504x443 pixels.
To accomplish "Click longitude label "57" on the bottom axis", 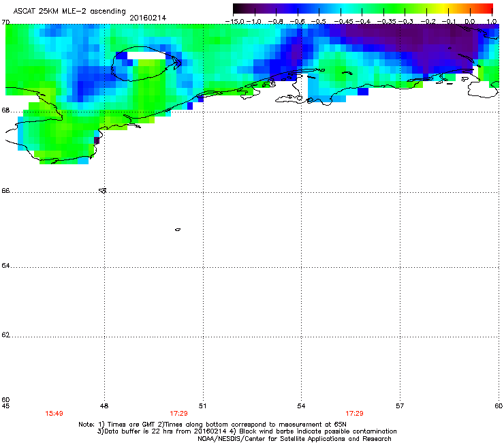I will [400, 406].
